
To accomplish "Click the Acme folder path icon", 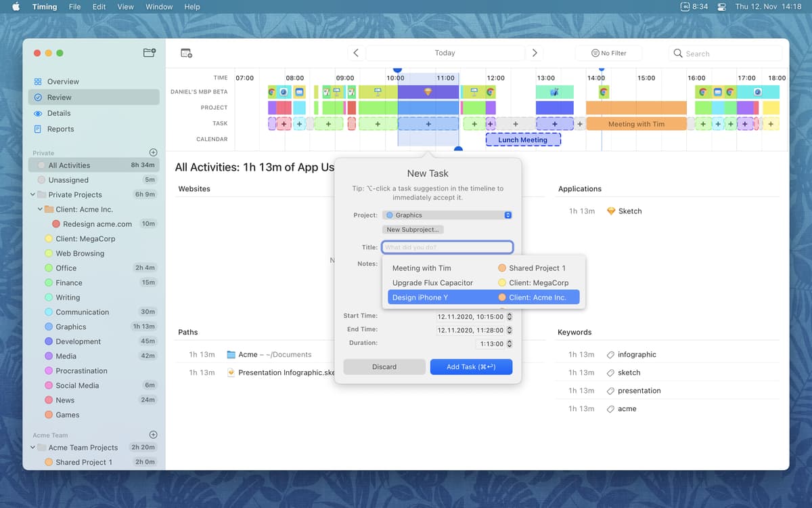I will (x=231, y=354).
